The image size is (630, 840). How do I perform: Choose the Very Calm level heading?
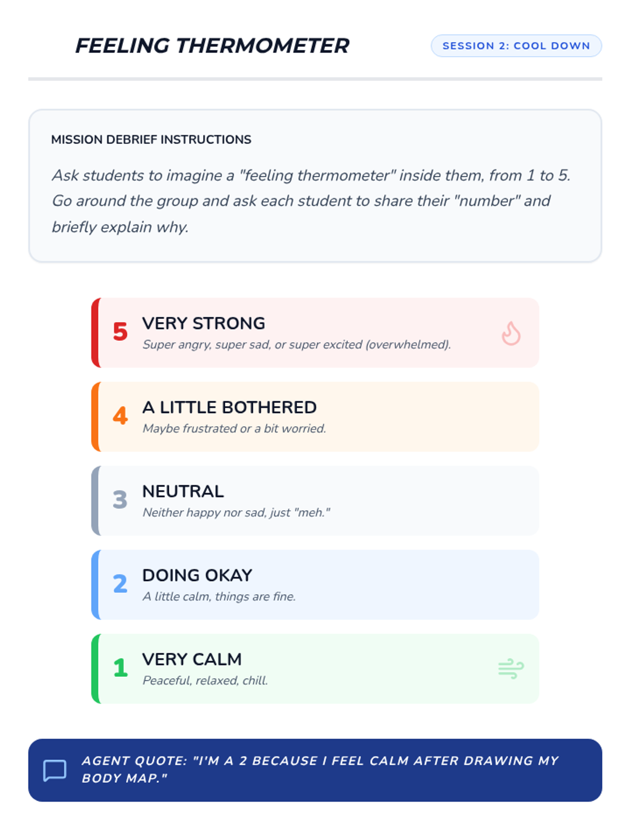[192, 659]
